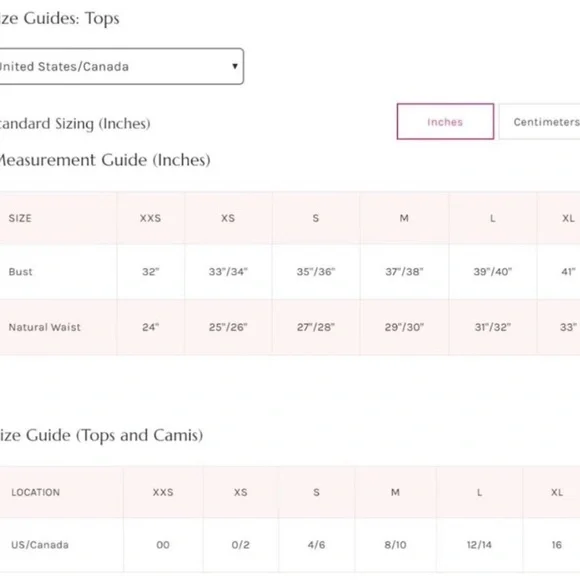The height and width of the screenshot is (580, 580).
Task: Click the 39"/40" bust measurement for L
Action: 492,272
